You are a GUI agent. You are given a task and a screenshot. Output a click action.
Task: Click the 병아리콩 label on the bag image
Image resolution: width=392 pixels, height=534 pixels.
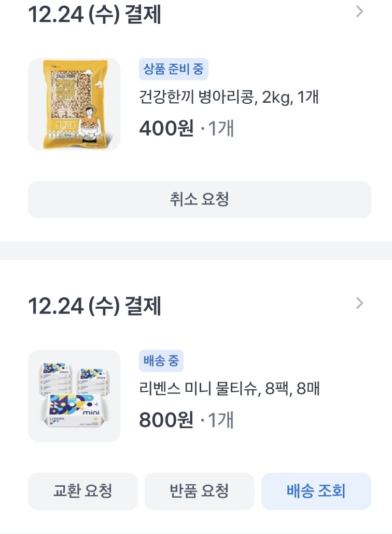coord(65,125)
